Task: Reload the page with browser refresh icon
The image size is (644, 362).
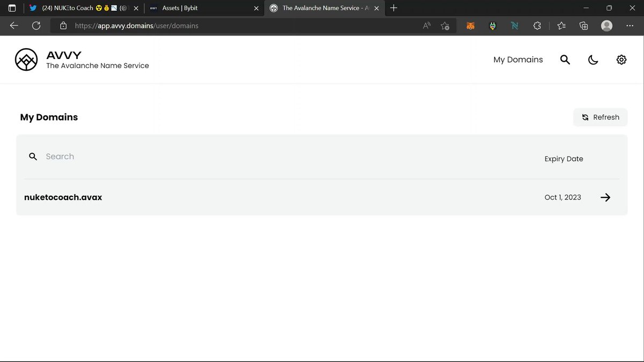Action: tap(36, 26)
